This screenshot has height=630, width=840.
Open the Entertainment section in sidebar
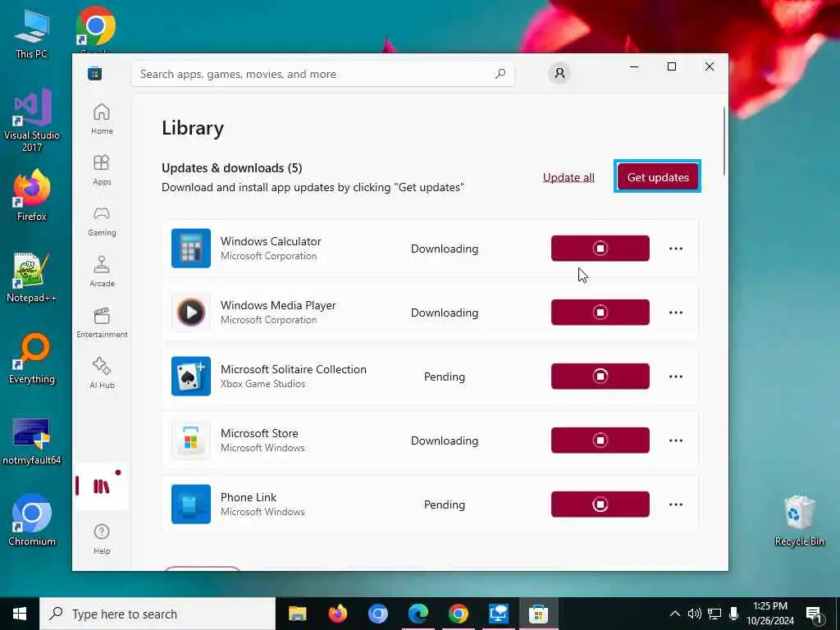102,322
